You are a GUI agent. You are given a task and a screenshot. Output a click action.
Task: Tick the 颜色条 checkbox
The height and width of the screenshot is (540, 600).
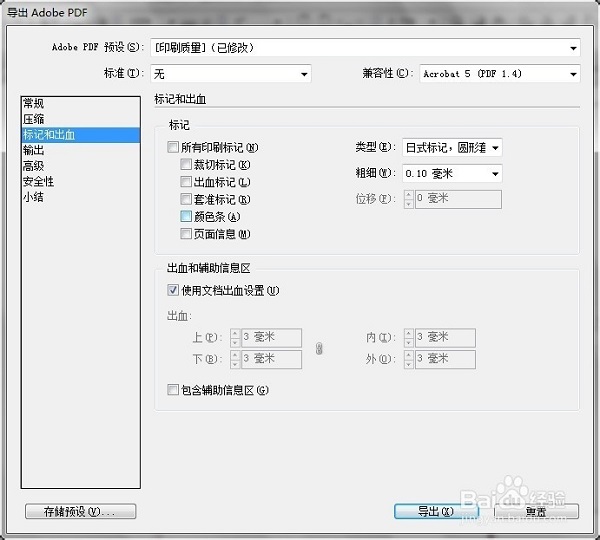click(186, 216)
